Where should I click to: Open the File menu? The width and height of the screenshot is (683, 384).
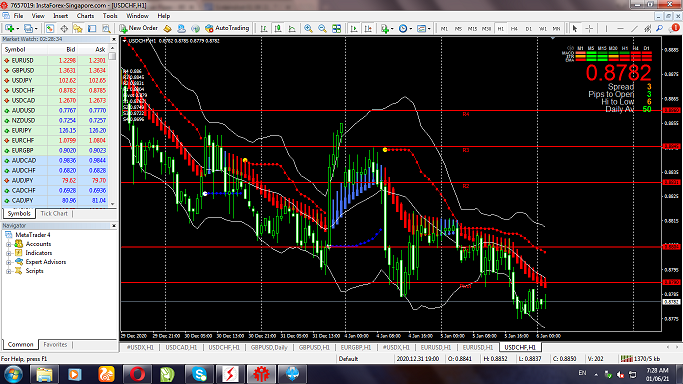pos(18,16)
